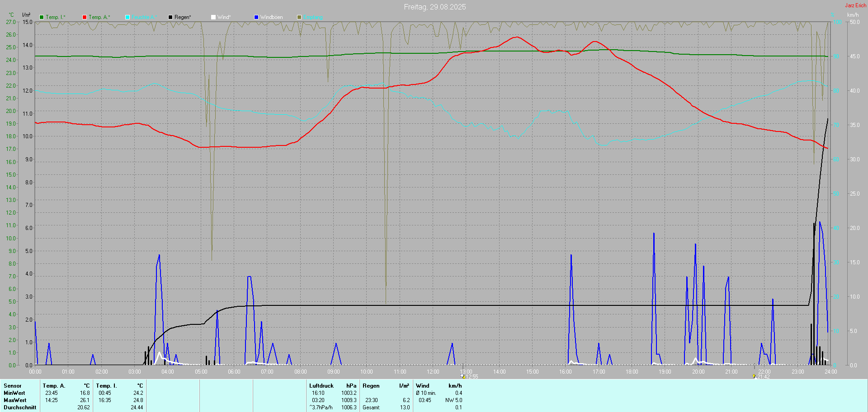Click the blue Windböen legend swatch
This screenshot has width=868, height=412.
[x=256, y=17]
